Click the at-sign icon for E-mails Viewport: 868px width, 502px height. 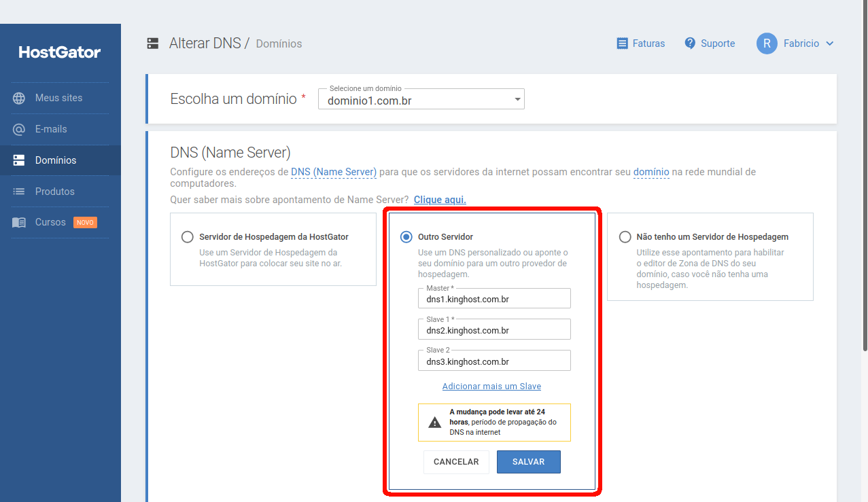[x=19, y=129]
